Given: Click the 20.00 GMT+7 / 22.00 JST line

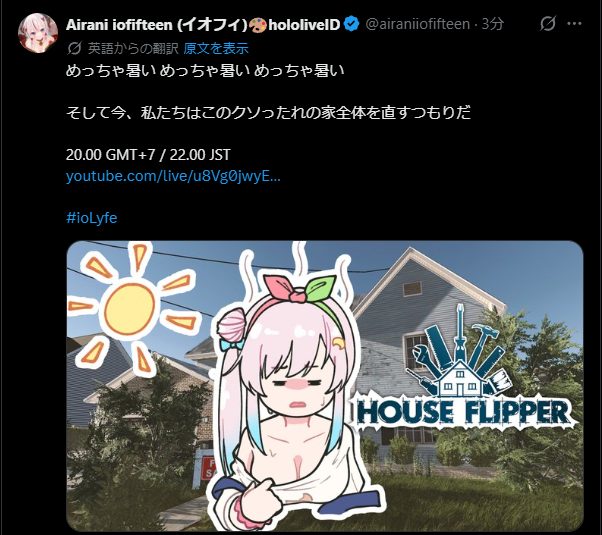Looking at the screenshot, I should point(148,155).
